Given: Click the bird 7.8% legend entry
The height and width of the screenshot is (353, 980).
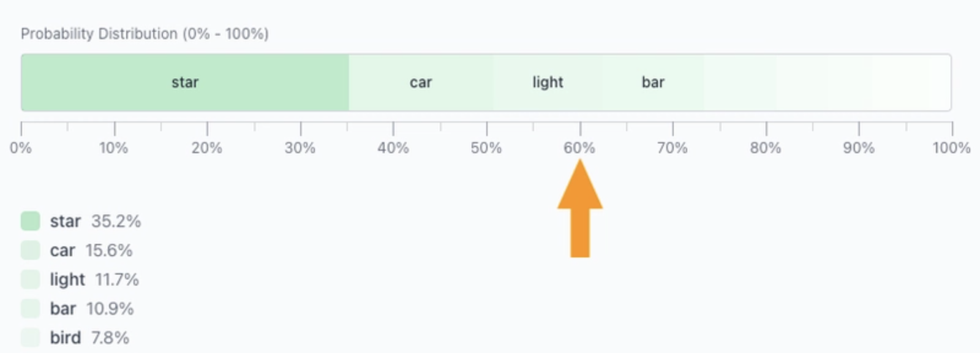Looking at the screenshot, I should click(89, 338).
